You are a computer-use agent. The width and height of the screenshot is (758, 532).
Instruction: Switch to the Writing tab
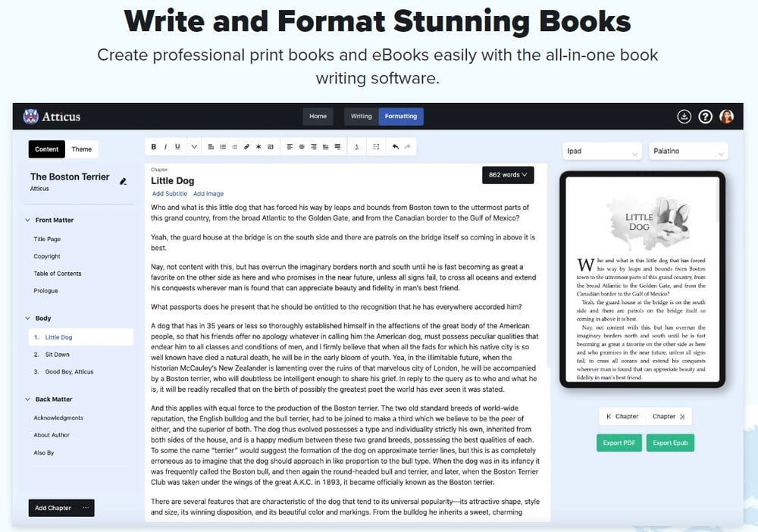click(361, 117)
